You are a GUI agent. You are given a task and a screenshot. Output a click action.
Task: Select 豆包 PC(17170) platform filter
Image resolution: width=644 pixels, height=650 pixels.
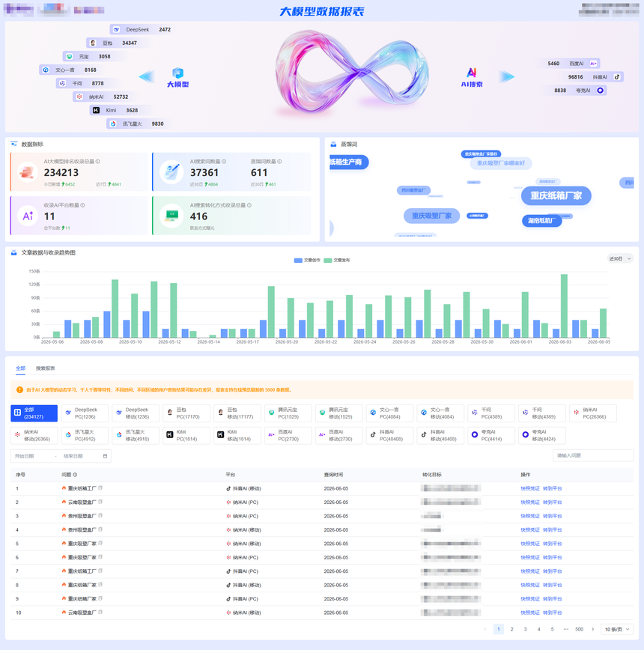click(186, 413)
